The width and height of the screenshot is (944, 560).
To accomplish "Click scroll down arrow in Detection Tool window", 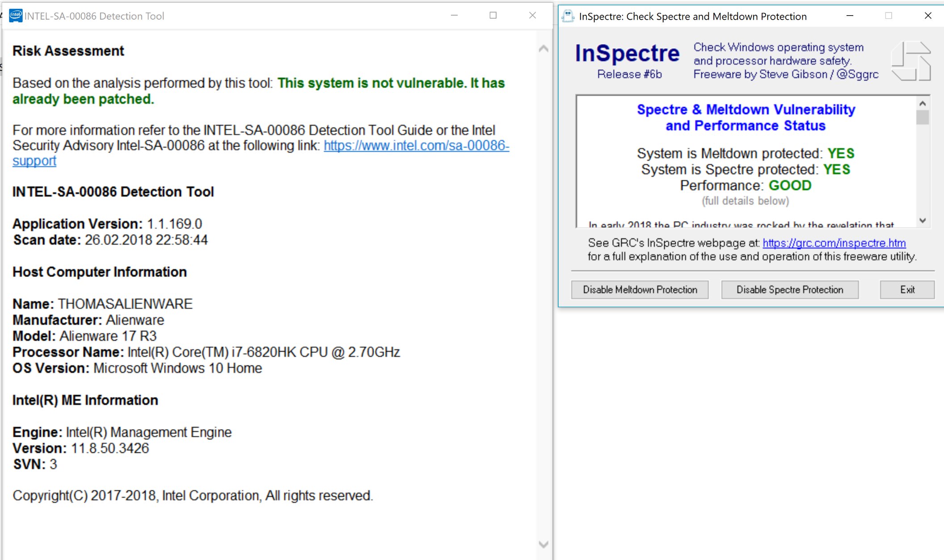I will [544, 544].
